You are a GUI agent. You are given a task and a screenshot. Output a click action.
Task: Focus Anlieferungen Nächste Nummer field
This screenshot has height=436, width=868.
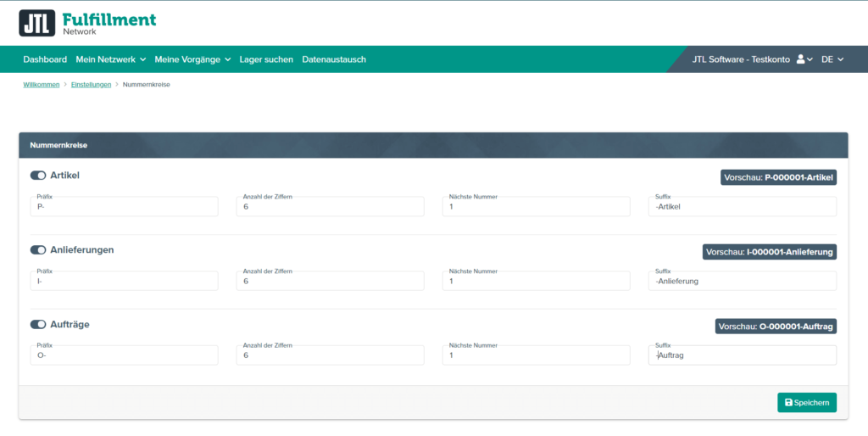click(x=536, y=281)
